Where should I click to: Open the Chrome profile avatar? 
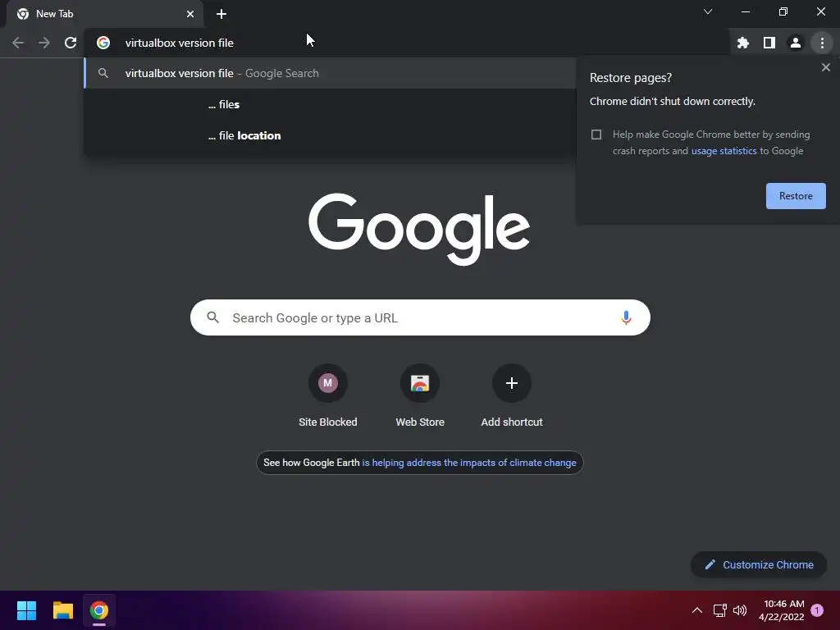796,43
